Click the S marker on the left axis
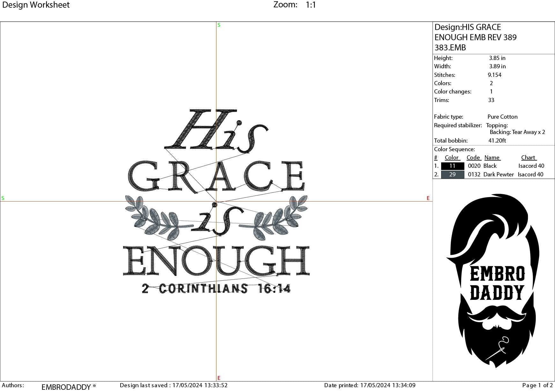The height and width of the screenshot is (392, 555). click(x=3, y=198)
